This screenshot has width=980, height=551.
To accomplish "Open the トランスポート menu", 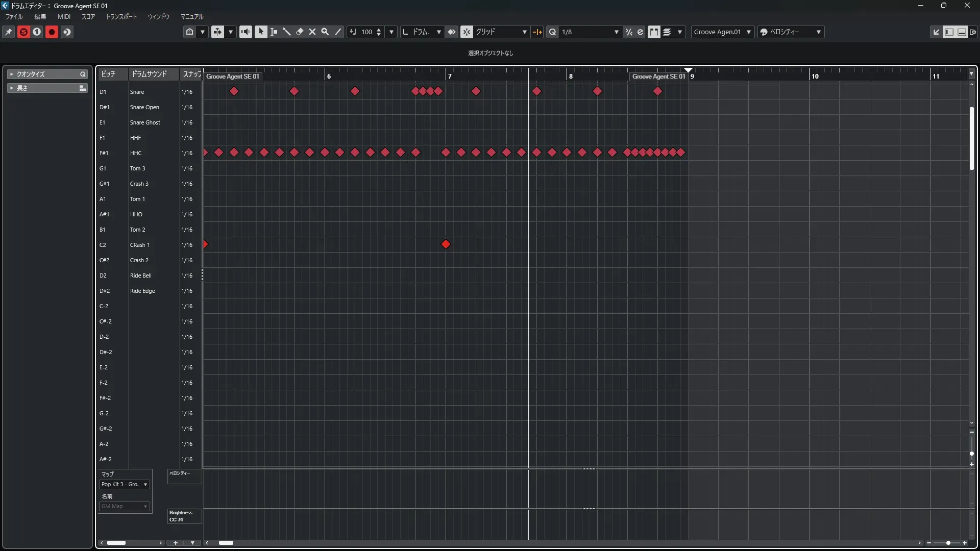I will point(121,16).
